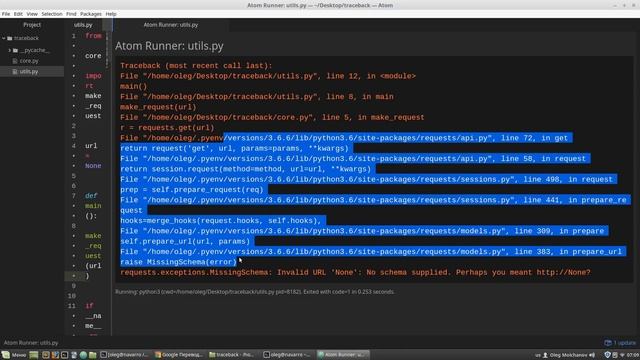Select the Project panel header
The width and height of the screenshot is (640, 360).
click(32, 25)
